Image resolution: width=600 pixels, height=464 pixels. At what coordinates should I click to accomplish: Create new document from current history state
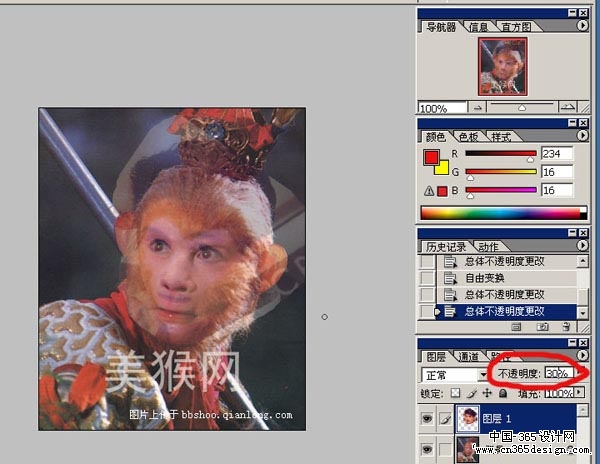click(517, 326)
